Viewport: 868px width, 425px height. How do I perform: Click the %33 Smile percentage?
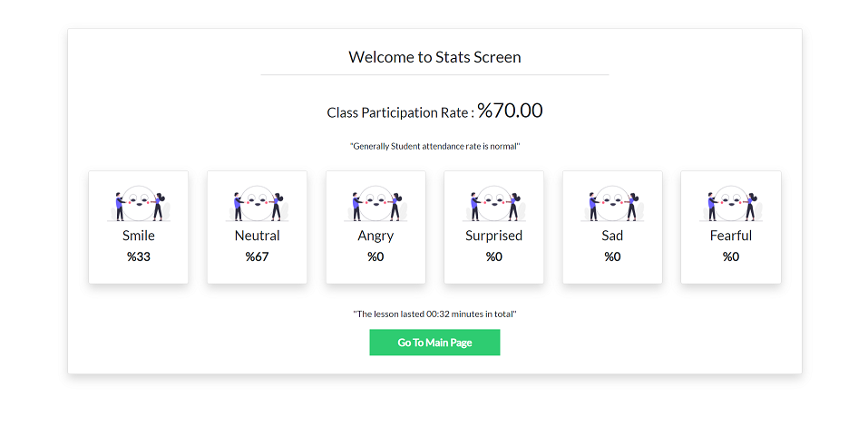coord(139,256)
